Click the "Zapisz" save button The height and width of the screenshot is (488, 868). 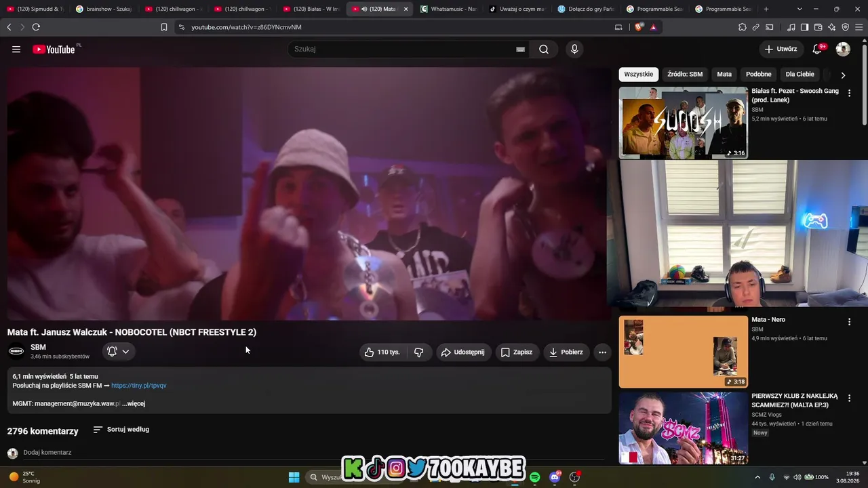click(517, 352)
